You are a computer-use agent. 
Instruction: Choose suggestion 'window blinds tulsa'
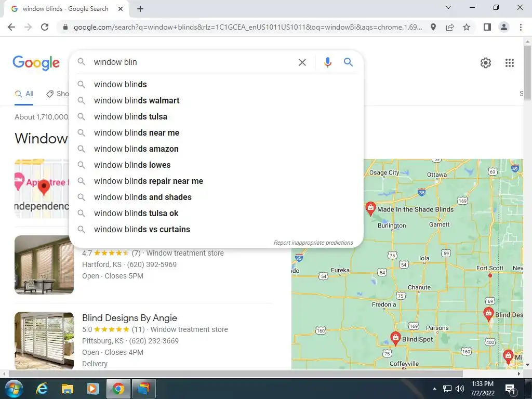pyautogui.click(x=216, y=117)
